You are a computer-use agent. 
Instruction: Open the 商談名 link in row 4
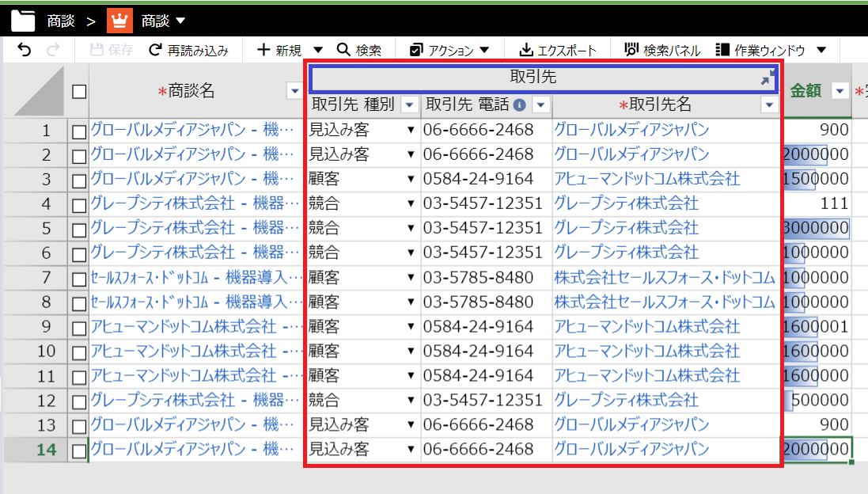click(195, 203)
